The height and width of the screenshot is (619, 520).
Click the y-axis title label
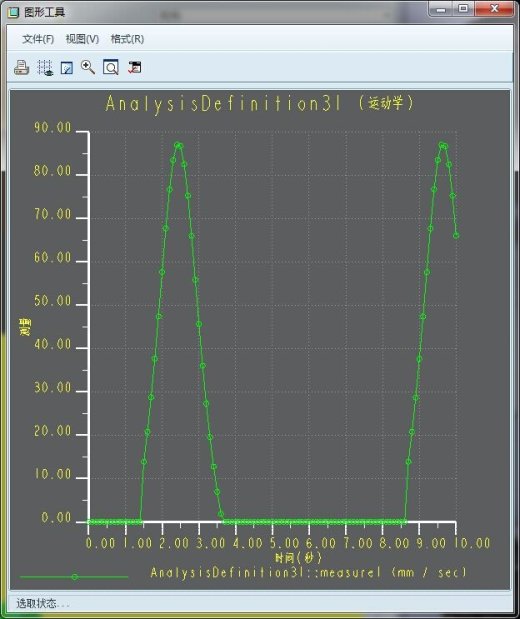pyautogui.click(x=24, y=327)
